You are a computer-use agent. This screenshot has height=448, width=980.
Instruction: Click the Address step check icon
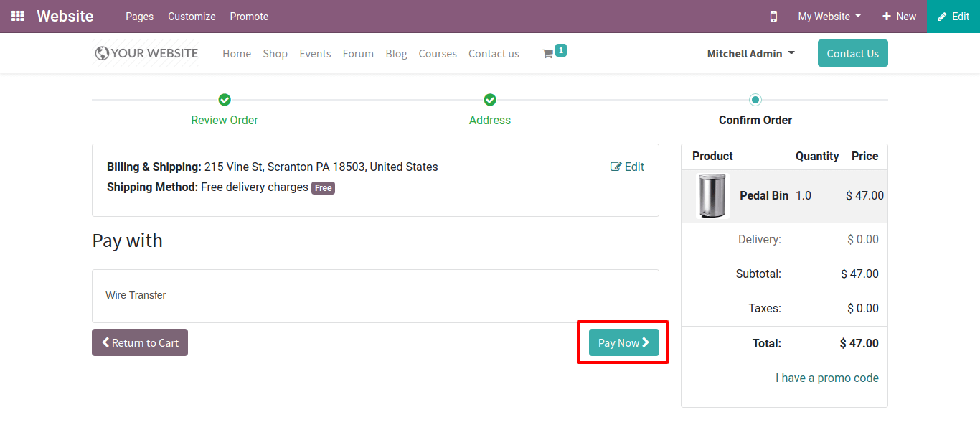tap(490, 100)
